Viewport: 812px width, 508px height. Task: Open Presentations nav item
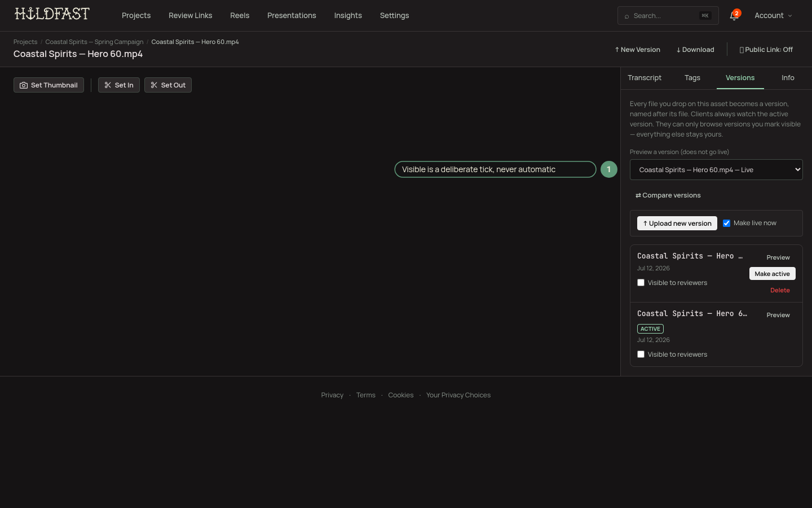292,16
